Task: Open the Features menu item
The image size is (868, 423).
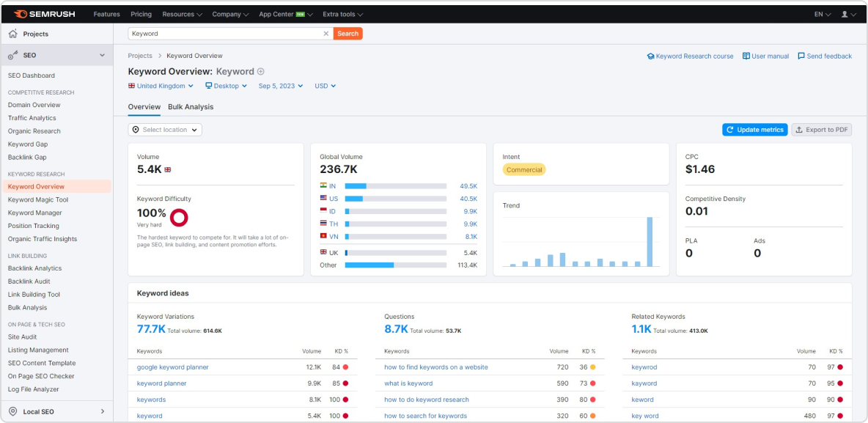Action: [107, 15]
